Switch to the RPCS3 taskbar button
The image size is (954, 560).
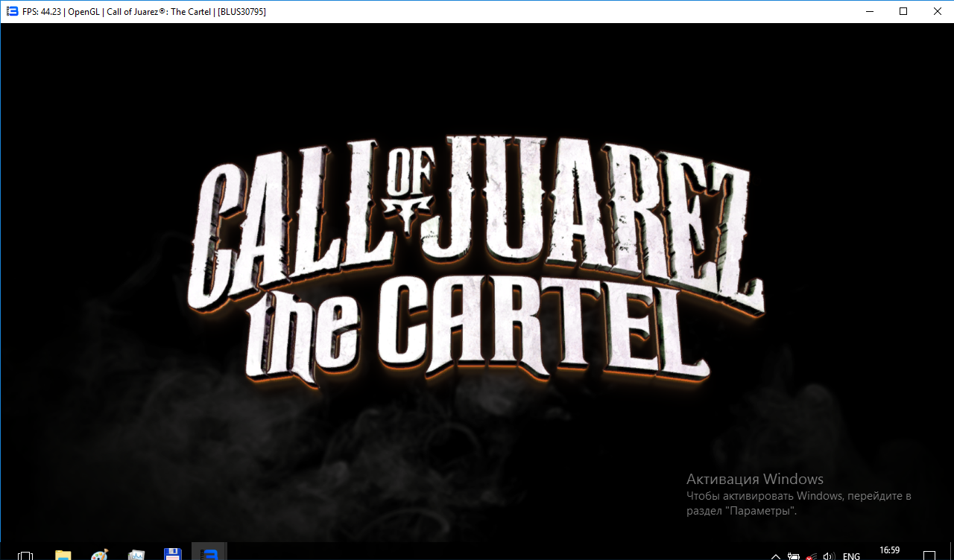[209, 554]
